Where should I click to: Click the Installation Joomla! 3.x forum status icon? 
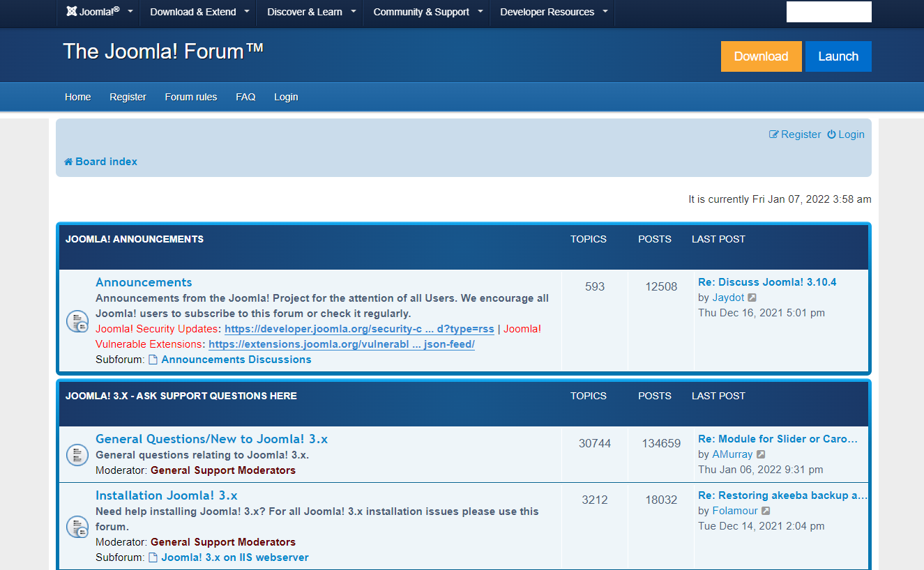coord(77,526)
